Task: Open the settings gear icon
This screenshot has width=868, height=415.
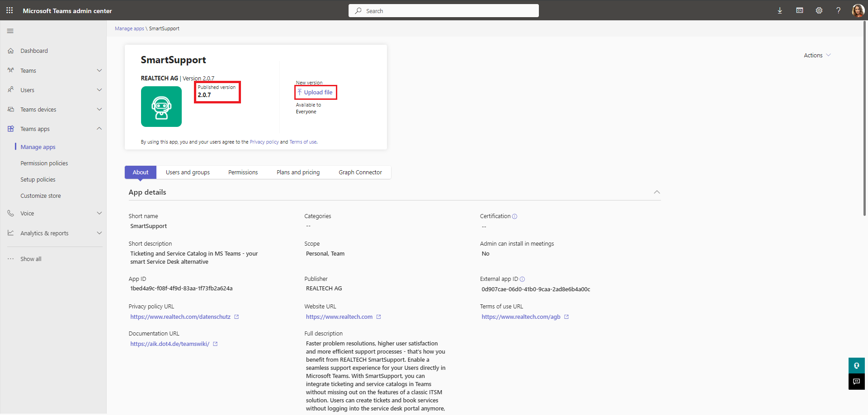Action: point(819,10)
